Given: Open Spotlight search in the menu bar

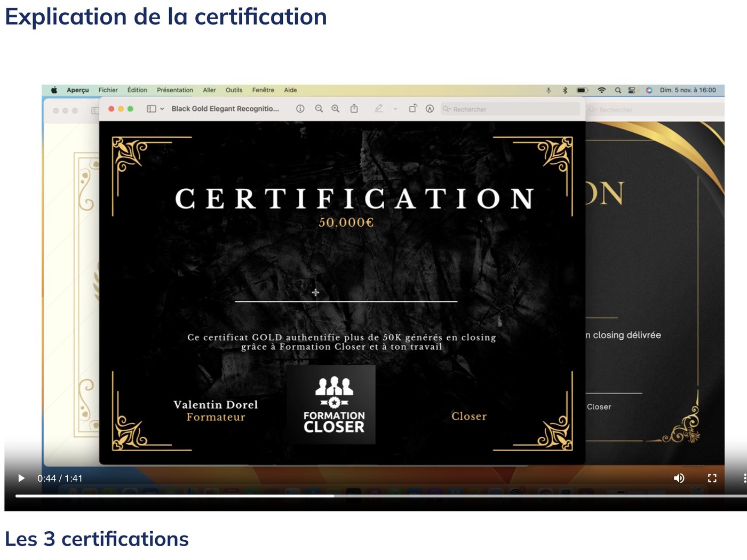Looking at the screenshot, I should coord(618,90).
